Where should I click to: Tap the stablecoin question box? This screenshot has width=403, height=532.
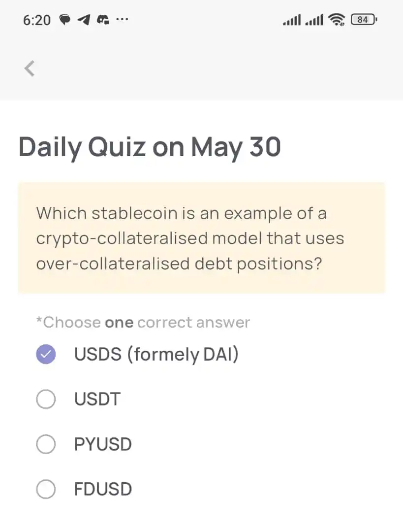(x=201, y=238)
